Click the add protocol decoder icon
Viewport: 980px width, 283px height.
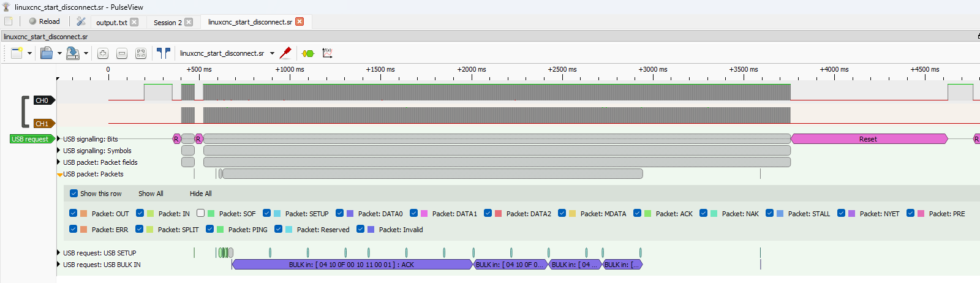[x=308, y=53]
